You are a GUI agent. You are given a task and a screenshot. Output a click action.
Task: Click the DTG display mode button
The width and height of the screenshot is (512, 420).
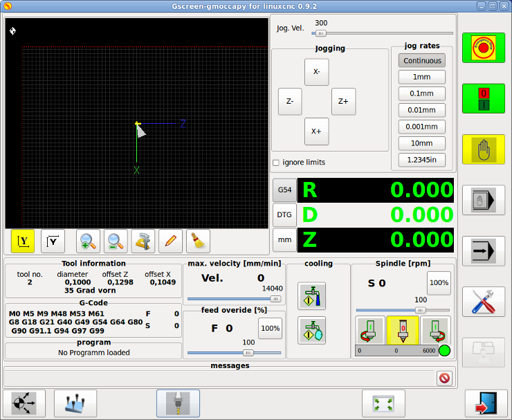click(x=284, y=214)
